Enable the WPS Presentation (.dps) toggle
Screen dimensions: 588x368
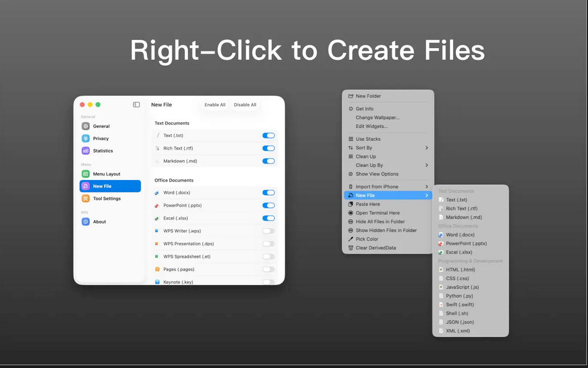pyautogui.click(x=268, y=244)
